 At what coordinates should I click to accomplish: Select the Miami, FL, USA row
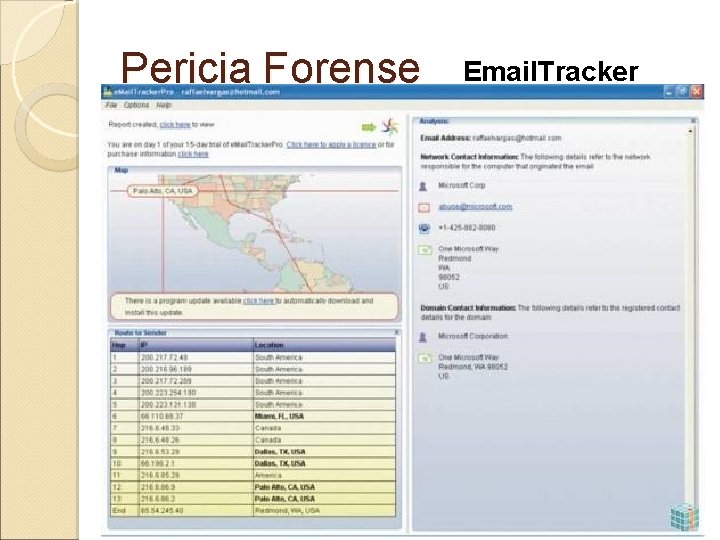point(253,416)
